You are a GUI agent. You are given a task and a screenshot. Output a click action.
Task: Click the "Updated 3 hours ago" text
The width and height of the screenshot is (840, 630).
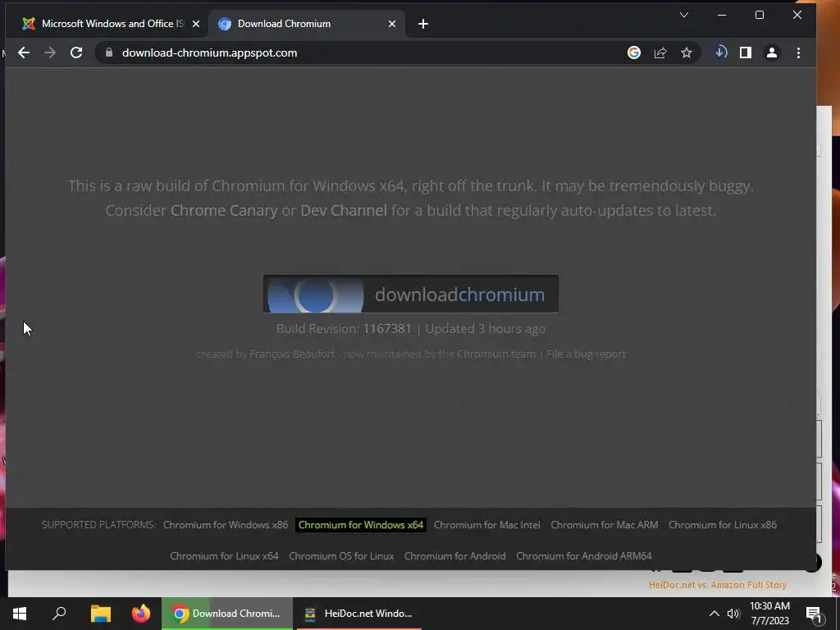486,328
